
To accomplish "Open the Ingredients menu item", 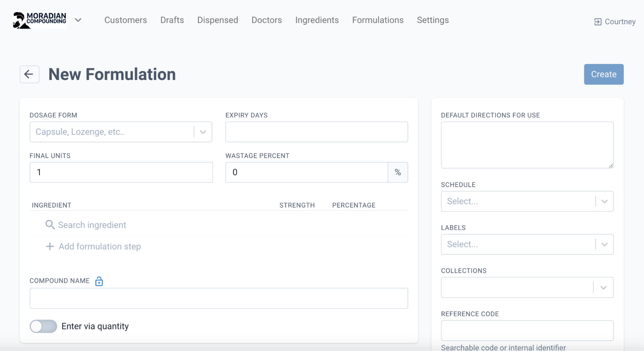I will (x=317, y=20).
